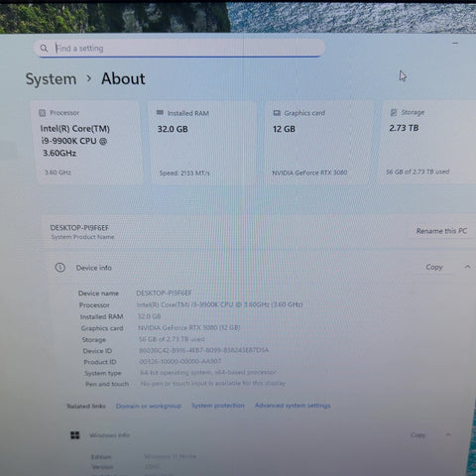Click the search magnifier icon
This screenshot has height=476, width=476.
coord(44,49)
